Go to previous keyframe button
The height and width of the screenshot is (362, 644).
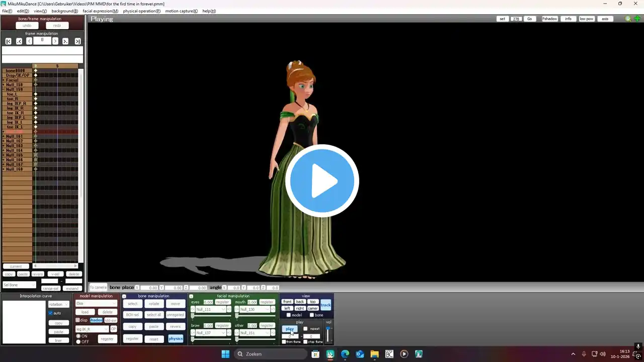point(19,41)
